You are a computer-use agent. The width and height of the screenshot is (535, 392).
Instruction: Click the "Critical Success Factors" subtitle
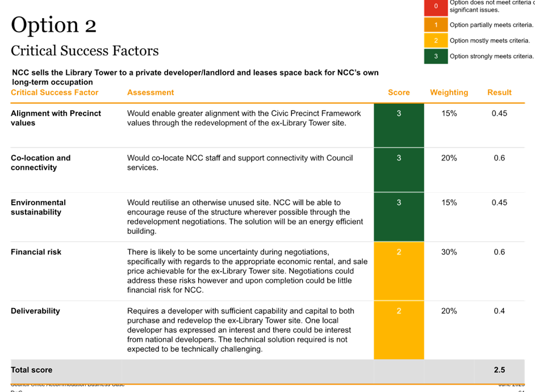85,51
